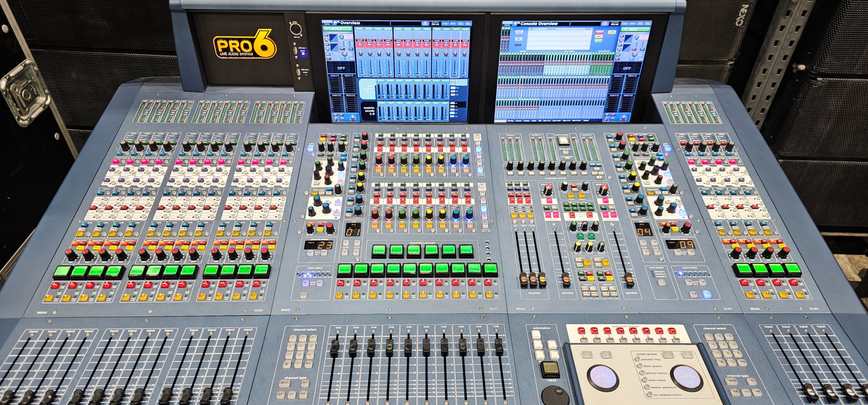Click the right trackball on the control pad
Viewport: 868px width, 405px height.
[686, 377]
